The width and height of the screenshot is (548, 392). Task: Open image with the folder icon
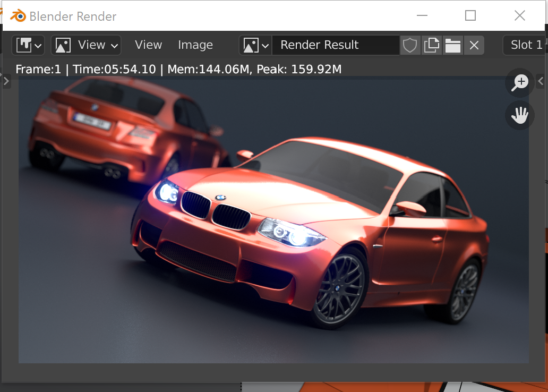tap(453, 45)
